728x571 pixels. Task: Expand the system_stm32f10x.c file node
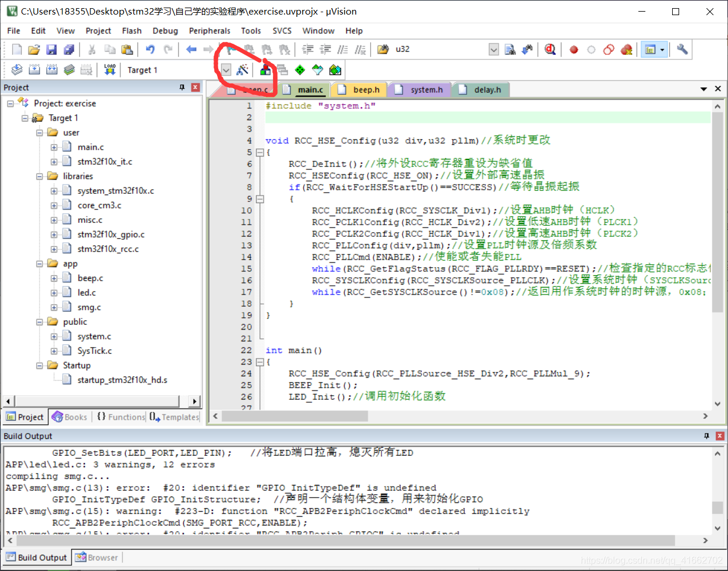(x=54, y=191)
